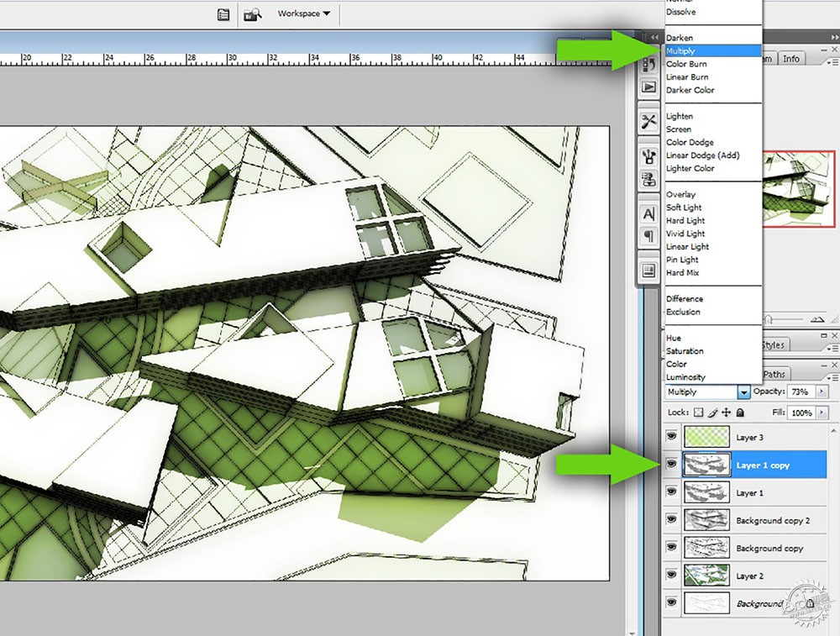Screen dimensions: 840x636
Task: Hide Background copy layer's eye icon
Action: [x=671, y=546]
